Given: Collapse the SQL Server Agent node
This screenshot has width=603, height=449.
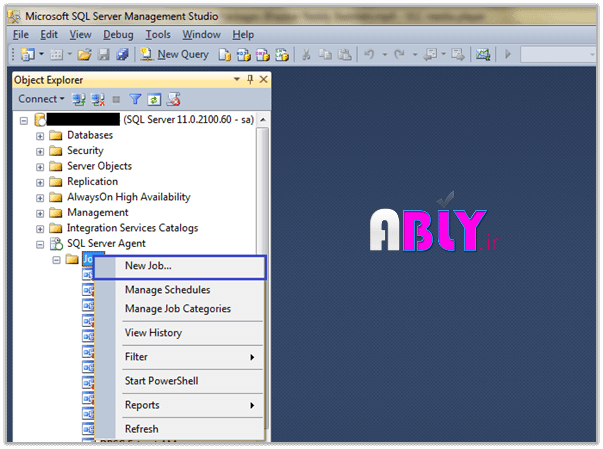Looking at the screenshot, I should tap(40, 244).
